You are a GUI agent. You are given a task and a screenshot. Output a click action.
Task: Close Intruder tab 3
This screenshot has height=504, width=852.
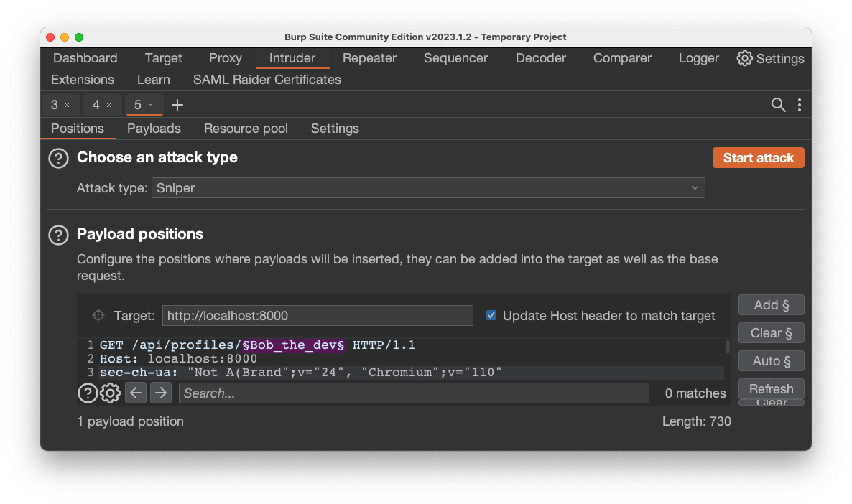[68, 106]
